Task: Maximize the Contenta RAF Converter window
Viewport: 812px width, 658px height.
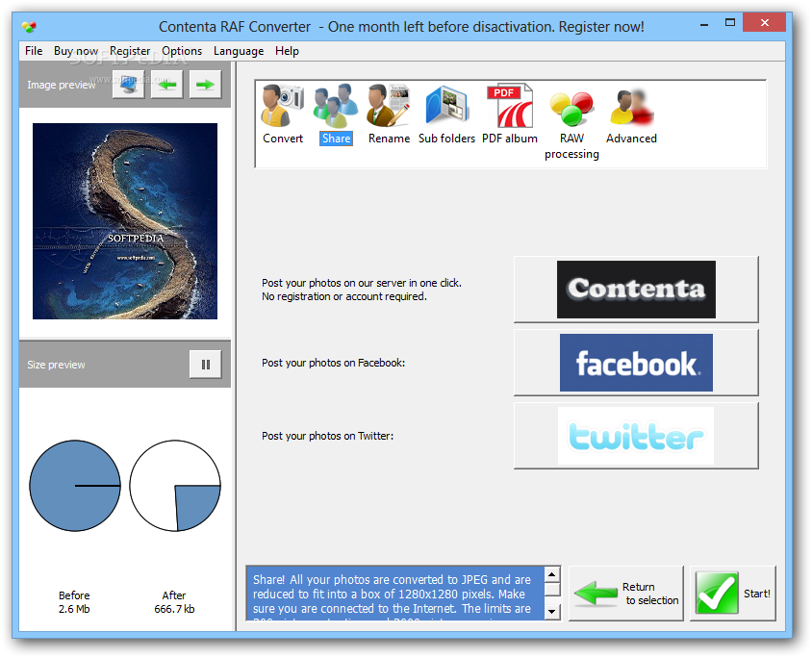Action: point(730,23)
